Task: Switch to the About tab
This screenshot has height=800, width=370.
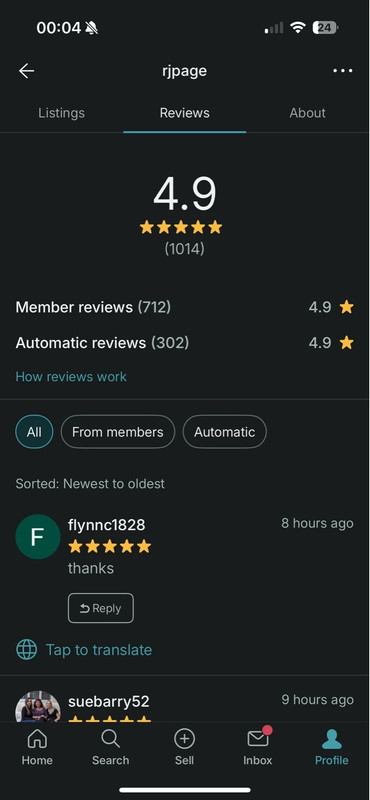Action: (x=307, y=113)
